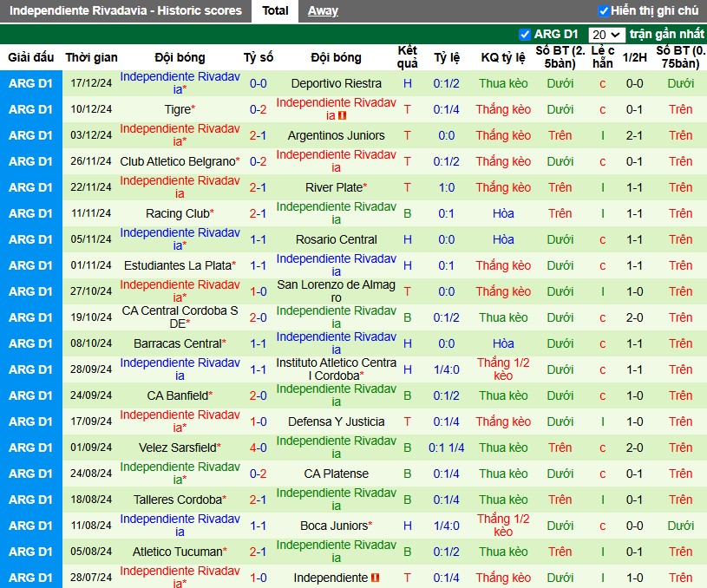Click the date 22/11/24
The image size is (707, 588).
click(91, 187)
